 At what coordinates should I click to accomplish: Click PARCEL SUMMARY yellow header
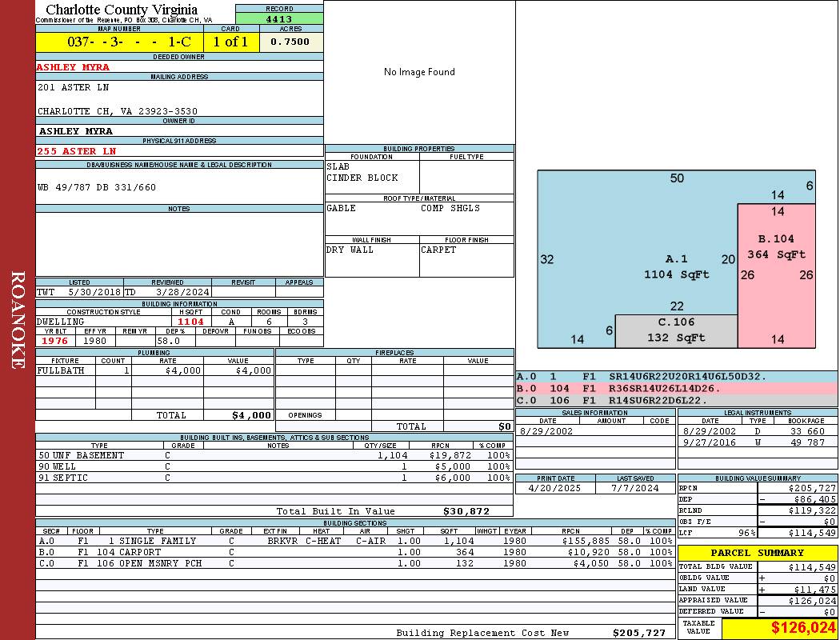[x=757, y=553]
